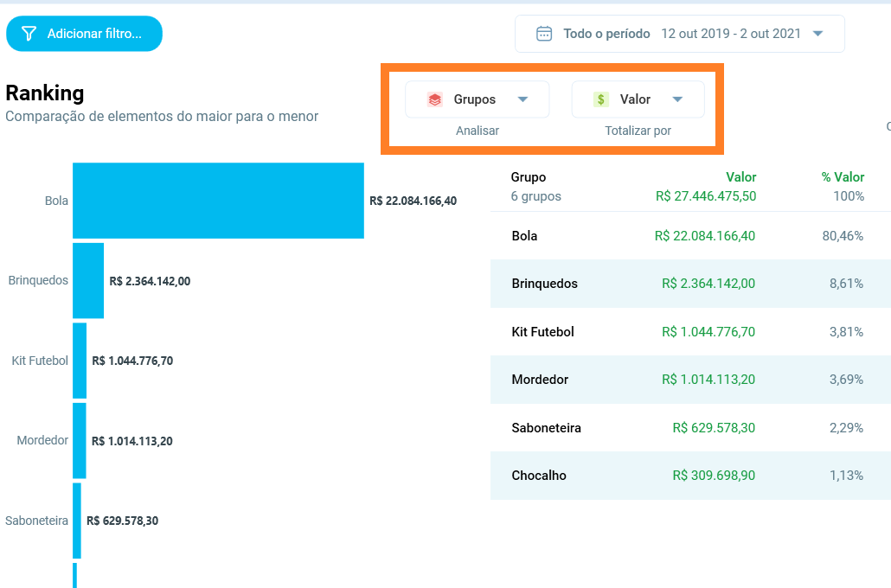
Task: Click Saboneteira in the table
Action: (x=546, y=428)
